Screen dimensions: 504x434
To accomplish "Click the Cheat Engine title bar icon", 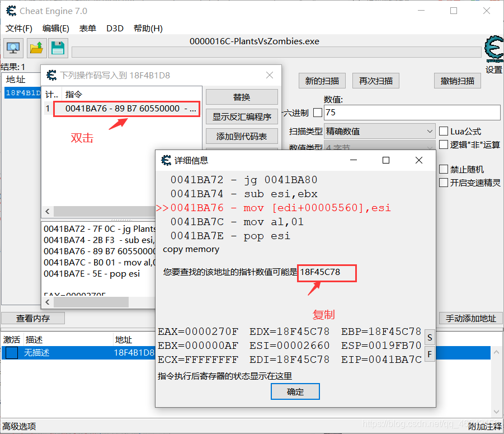I will tap(11, 11).
